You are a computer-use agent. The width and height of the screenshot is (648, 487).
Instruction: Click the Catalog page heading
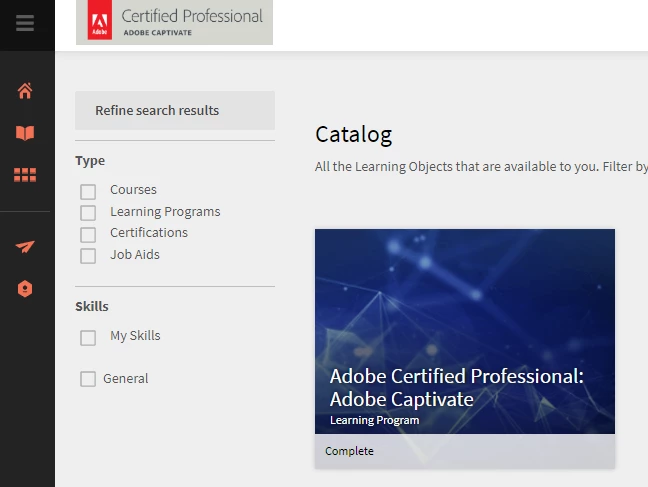click(353, 135)
